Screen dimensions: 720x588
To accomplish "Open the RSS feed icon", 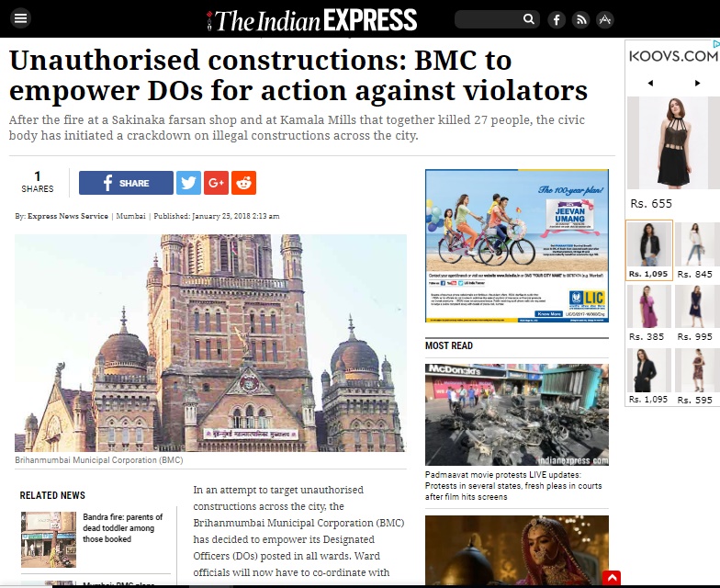I will point(580,20).
